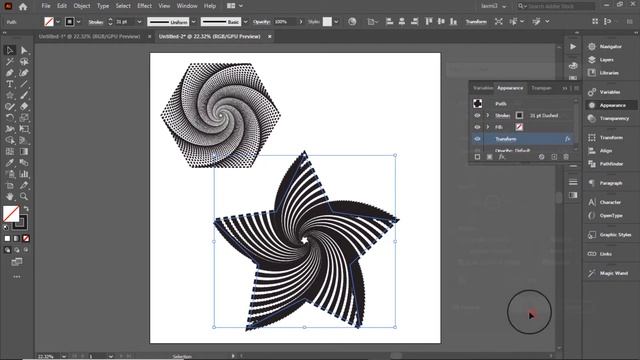Click the Opacity label in control bar

[x=261, y=22]
